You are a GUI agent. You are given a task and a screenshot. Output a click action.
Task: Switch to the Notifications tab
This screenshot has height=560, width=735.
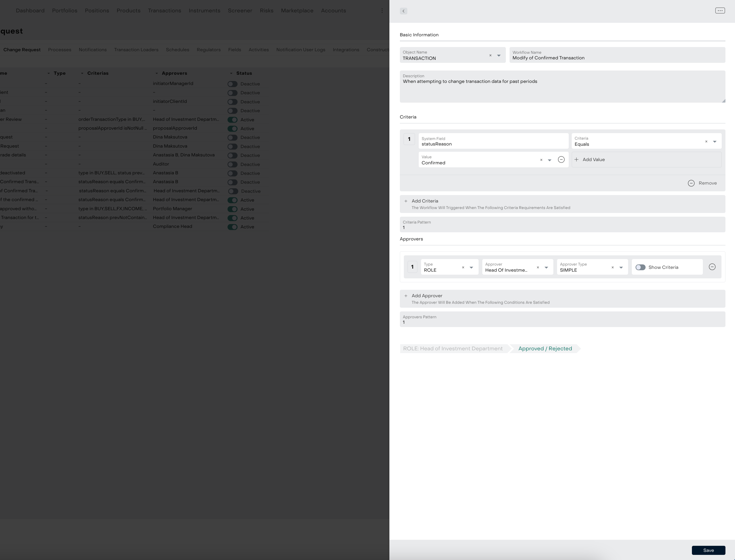click(x=93, y=50)
